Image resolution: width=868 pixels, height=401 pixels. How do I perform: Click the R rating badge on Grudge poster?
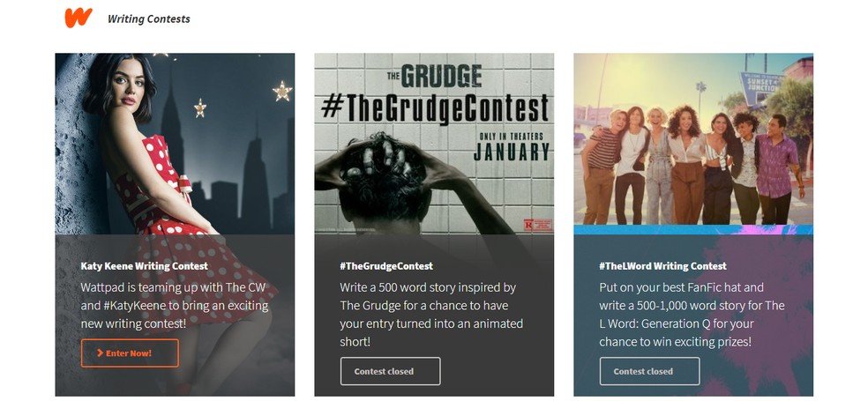(530, 225)
